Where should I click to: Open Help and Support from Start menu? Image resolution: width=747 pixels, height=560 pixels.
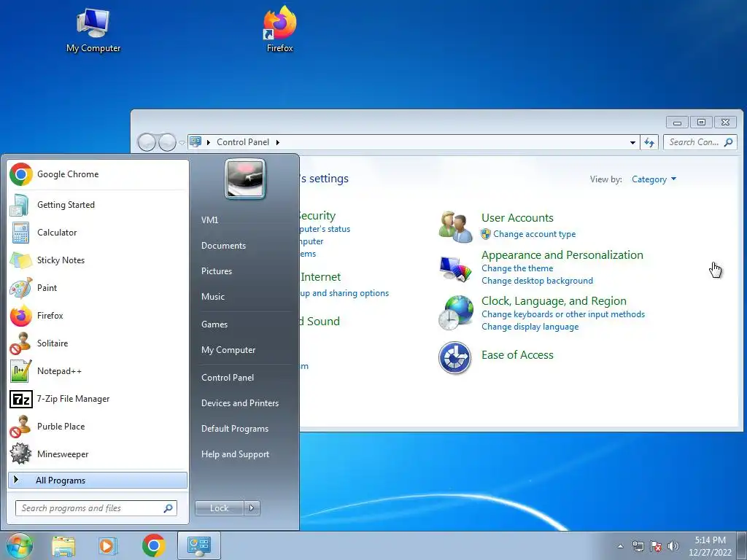(244, 454)
